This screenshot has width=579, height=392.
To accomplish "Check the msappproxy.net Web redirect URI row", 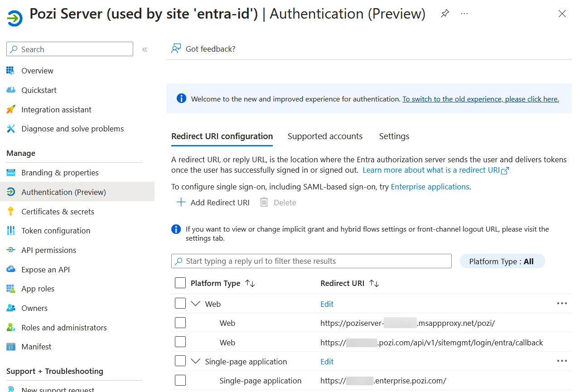I will pos(180,322).
